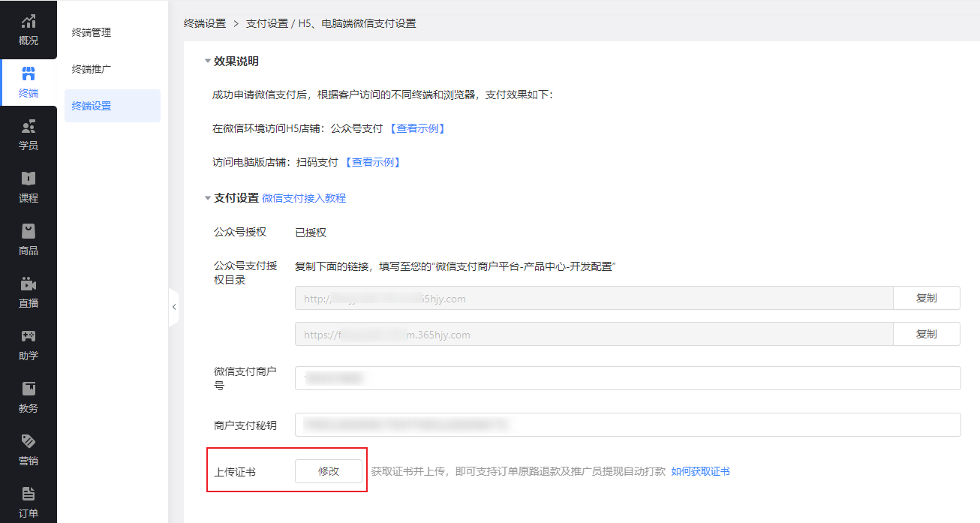Click 终端设置 in the breadcrumb

pos(205,23)
